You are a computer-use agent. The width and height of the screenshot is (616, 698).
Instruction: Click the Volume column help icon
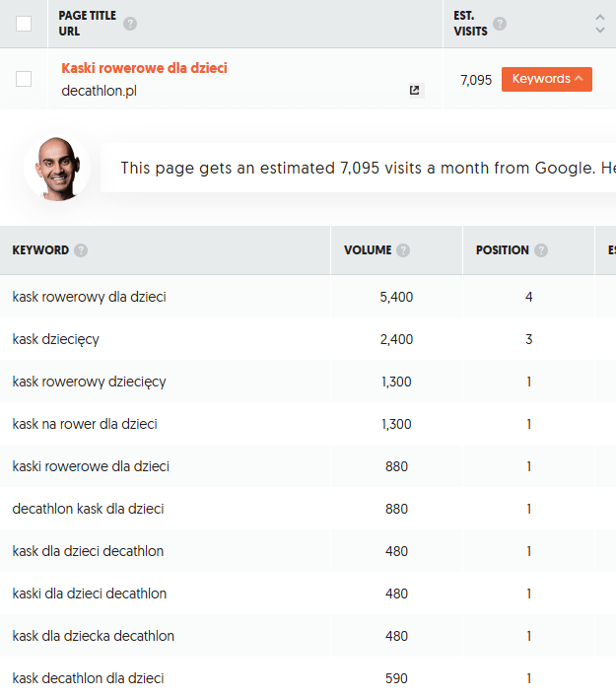pyautogui.click(x=403, y=250)
